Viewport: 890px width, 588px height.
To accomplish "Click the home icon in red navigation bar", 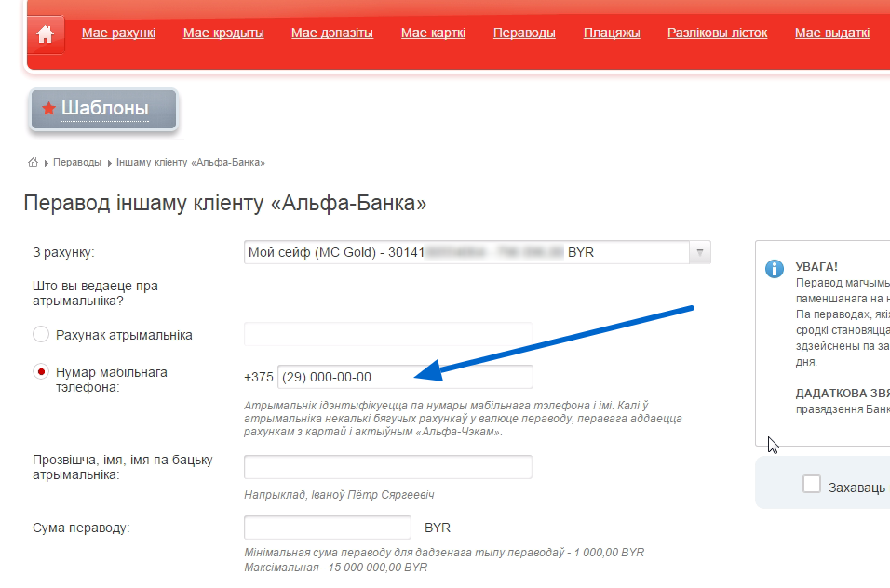I will 45,33.
